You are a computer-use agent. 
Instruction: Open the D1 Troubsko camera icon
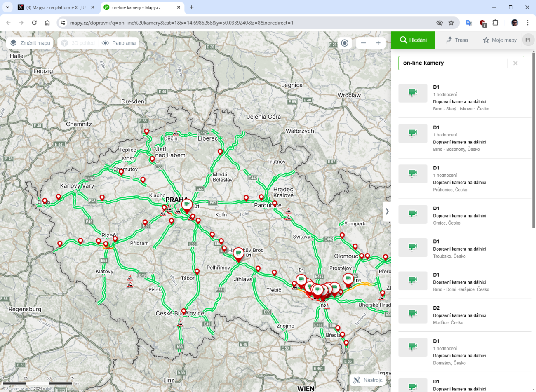413,247
